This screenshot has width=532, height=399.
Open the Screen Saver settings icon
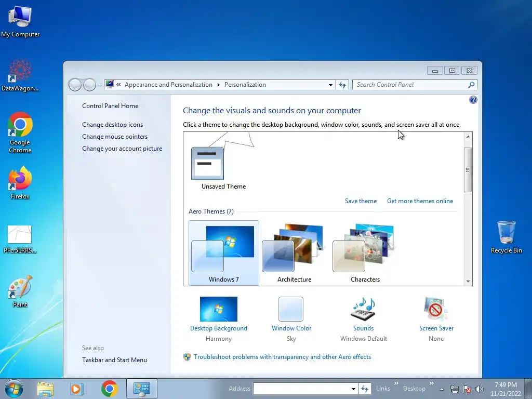coord(436,309)
